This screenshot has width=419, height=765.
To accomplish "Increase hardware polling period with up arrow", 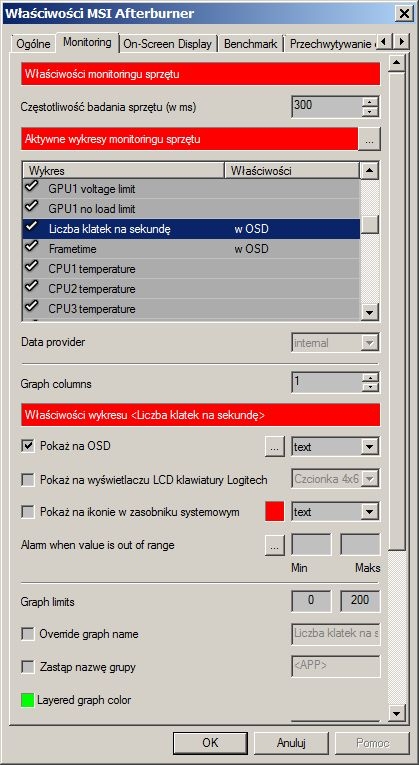I will tap(371, 102).
